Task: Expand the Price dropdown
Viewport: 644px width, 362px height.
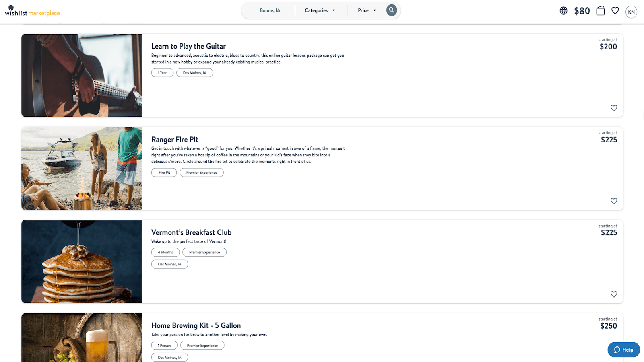Action: tap(366, 10)
